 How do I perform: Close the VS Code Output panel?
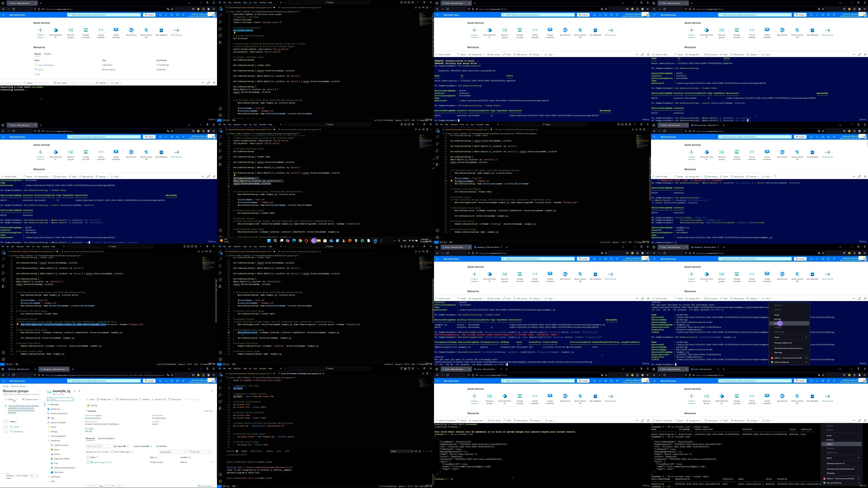click(x=431, y=451)
